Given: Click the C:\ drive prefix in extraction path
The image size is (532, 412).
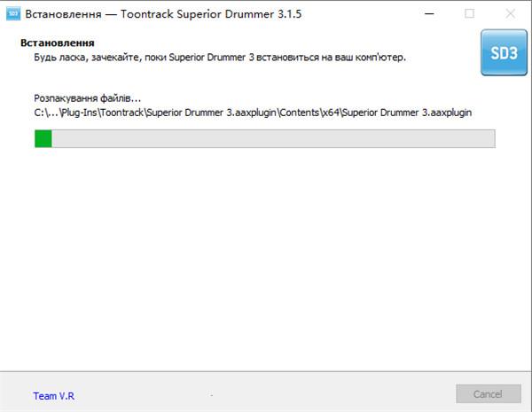Looking at the screenshot, I should coord(42,113).
